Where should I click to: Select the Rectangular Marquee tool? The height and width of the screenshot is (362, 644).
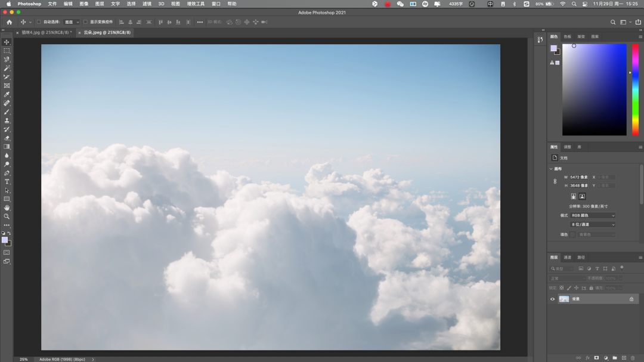pos(7,51)
